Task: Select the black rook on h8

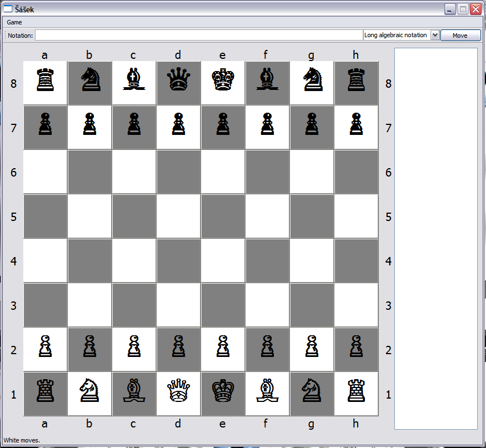Action: tap(357, 80)
